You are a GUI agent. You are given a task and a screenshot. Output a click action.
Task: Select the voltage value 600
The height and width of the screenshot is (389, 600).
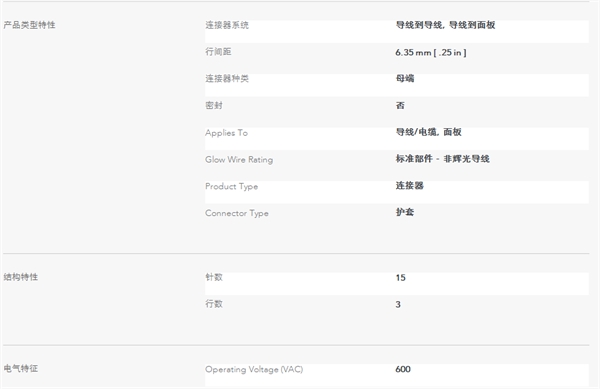tap(403, 369)
